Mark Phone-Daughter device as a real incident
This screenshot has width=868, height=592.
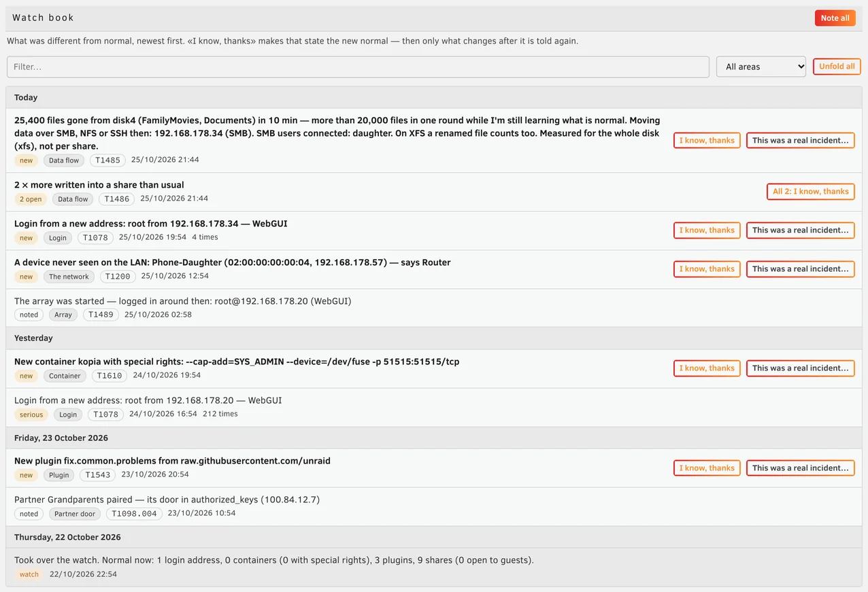pos(800,268)
